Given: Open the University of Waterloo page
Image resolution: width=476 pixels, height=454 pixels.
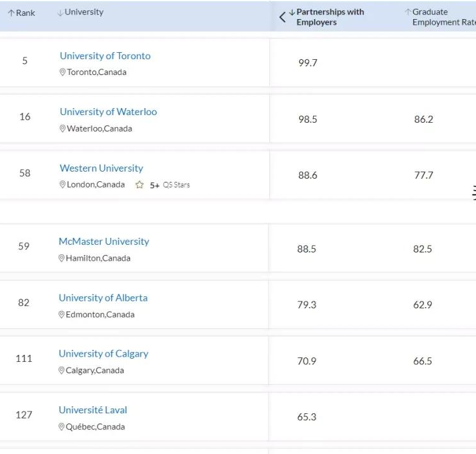Looking at the screenshot, I should point(108,112).
